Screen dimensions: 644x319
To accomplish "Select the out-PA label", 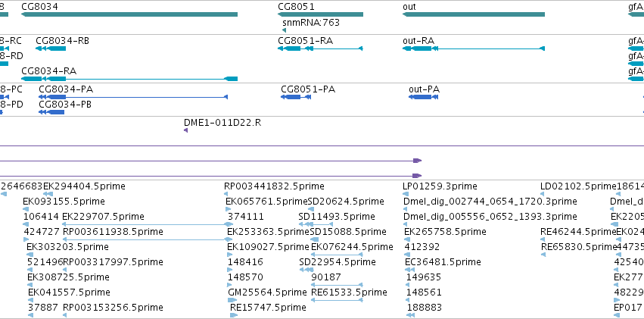I will click(425, 89).
